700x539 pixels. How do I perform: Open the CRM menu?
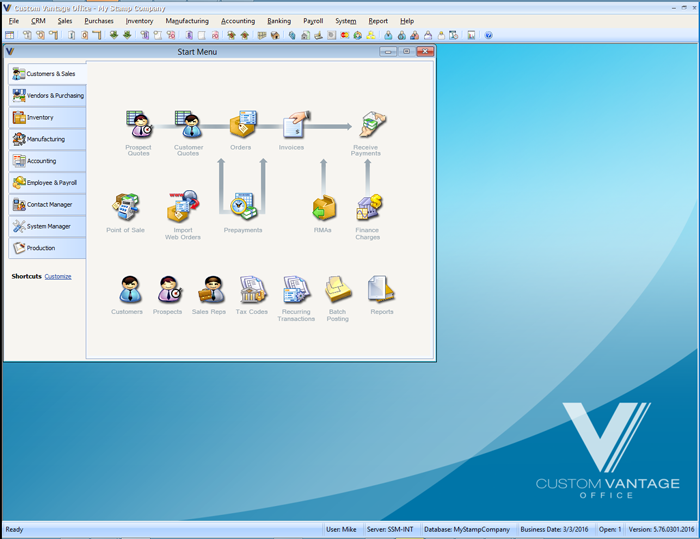pyautogui.click(x=38, y=21)
